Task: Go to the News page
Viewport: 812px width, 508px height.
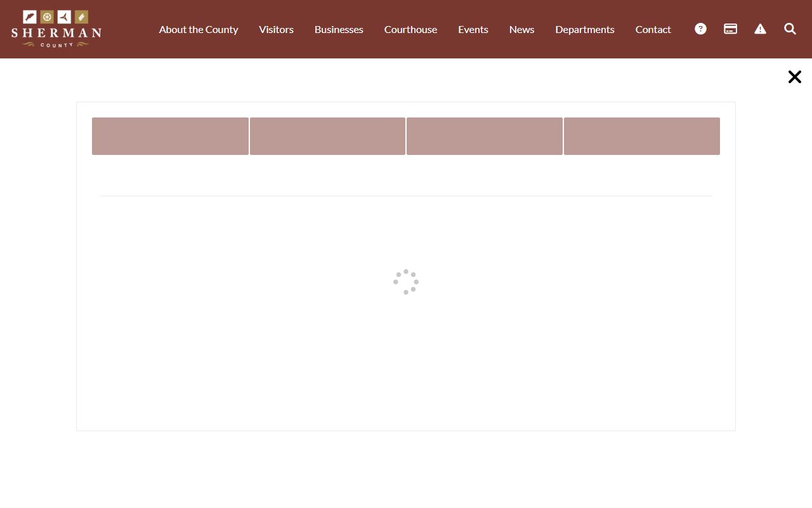Action: (x=521, y=29)
